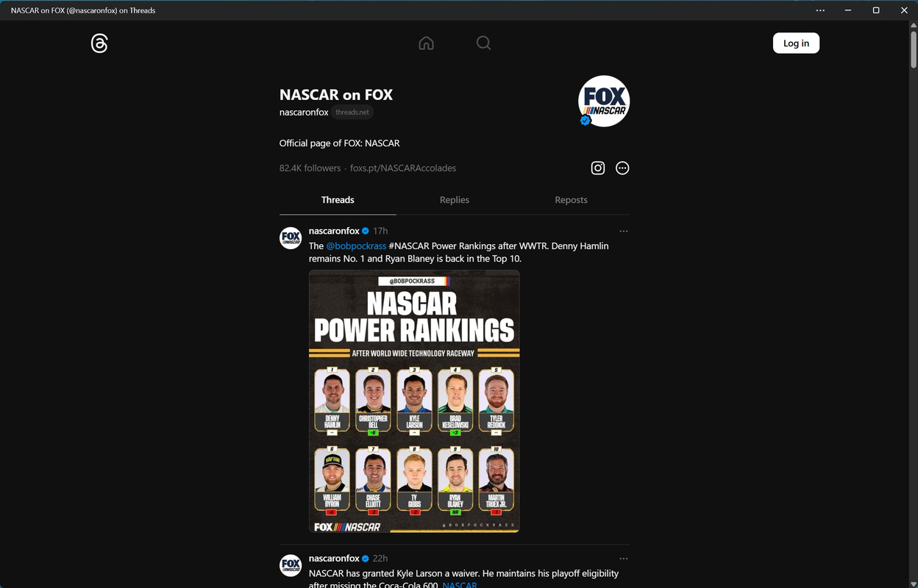Click the verified badge on the profile picture
The image size is (918, 588).
pyautogui.click(x=586, y=121)
